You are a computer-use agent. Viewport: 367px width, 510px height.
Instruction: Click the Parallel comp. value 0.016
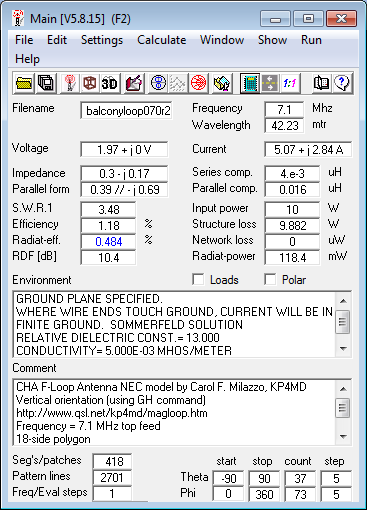pyautogui.click(x=292, y=189)
